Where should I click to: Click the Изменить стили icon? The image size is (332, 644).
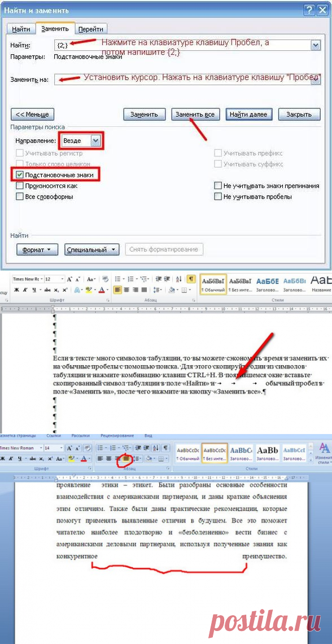325,452
